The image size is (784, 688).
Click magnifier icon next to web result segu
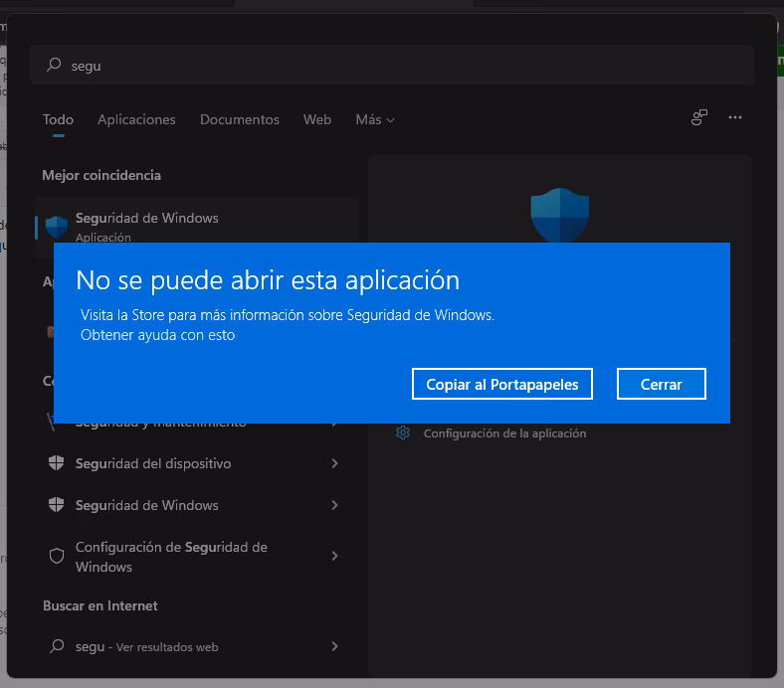point(57,646)
